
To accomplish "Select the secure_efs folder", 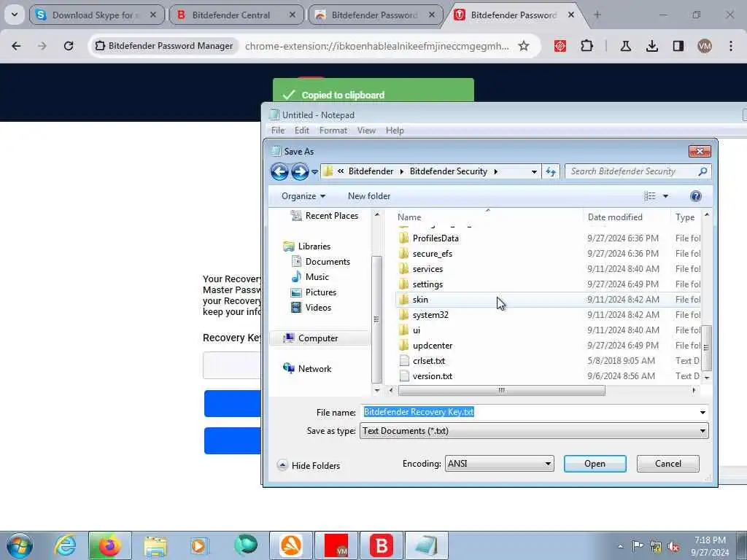I will tap(432, 253).
